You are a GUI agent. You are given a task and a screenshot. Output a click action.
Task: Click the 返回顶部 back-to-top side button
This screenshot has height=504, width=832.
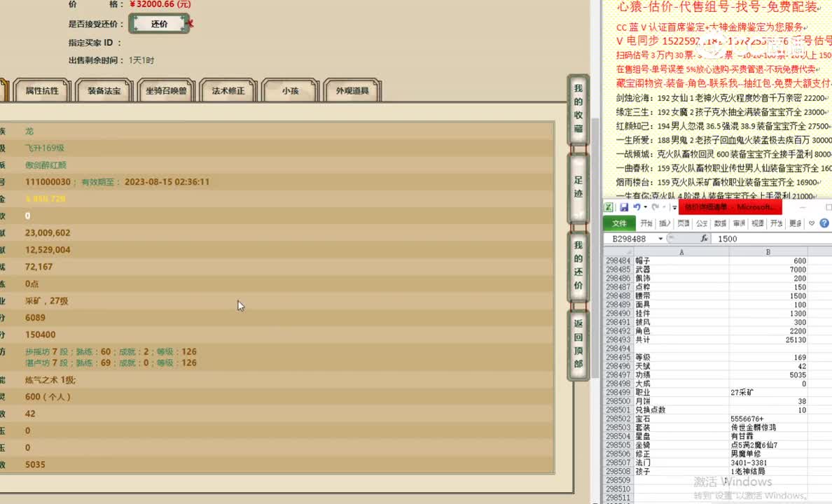pos(578,344)
